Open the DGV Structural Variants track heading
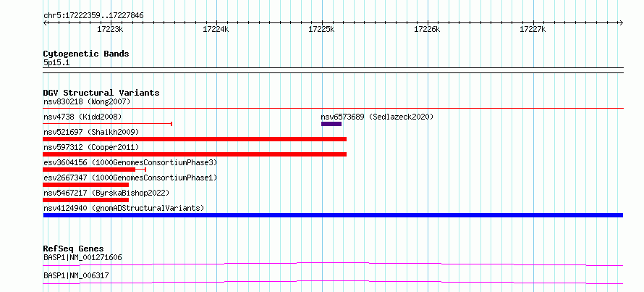Image resolution: width=644 pixels, height=292 pixels. click(101, 93)
